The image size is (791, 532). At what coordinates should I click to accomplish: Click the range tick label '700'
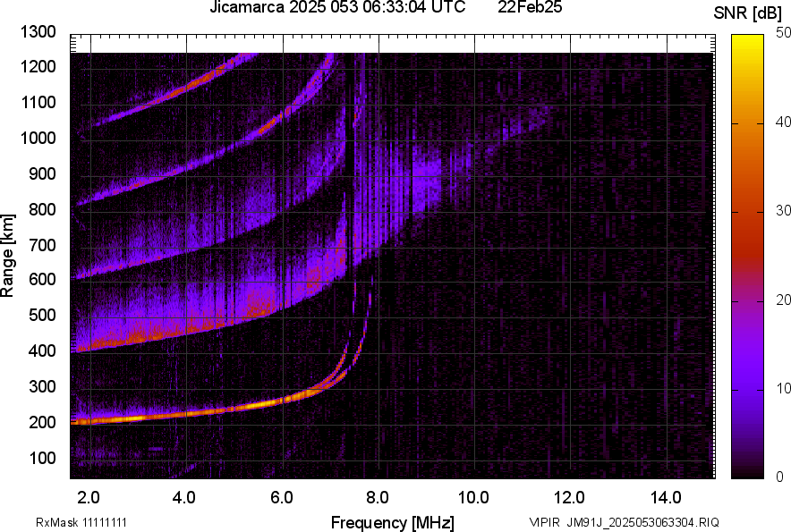coord(42,245)
